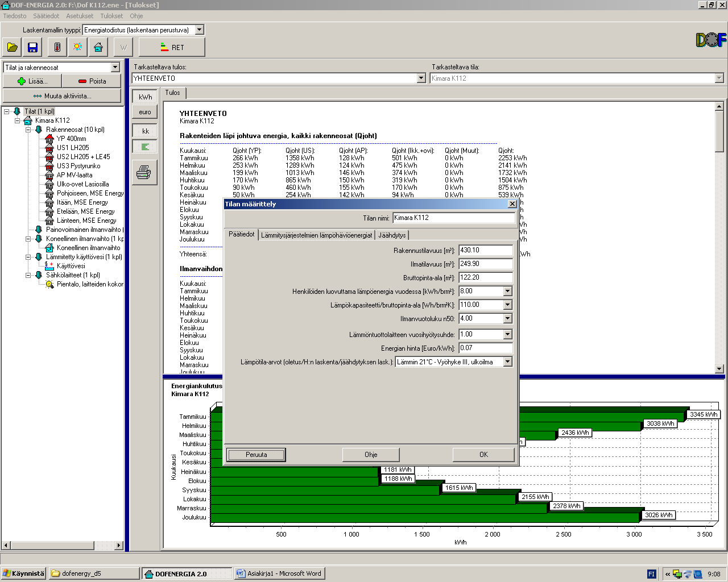Click the Energian hinta 0.07 field
This screenshot has height=582, width=728.
point(486,348)
